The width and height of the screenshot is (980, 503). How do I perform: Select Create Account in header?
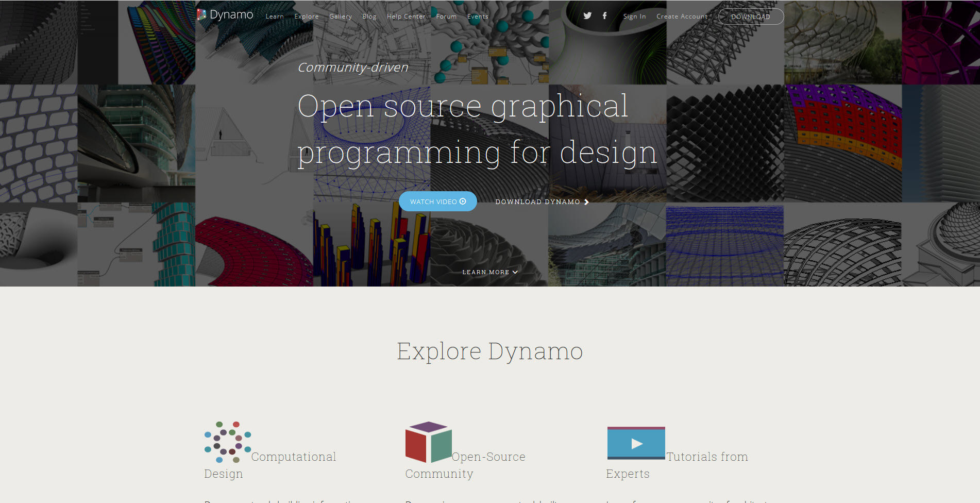pyautogui.click(x=682, y=16)
